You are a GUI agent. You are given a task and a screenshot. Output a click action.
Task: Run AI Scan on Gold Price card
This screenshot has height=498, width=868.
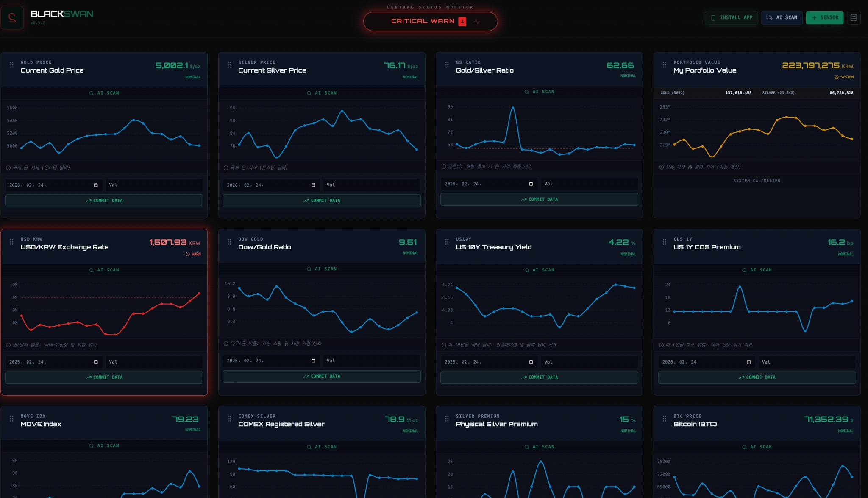[x=104, y=93]
